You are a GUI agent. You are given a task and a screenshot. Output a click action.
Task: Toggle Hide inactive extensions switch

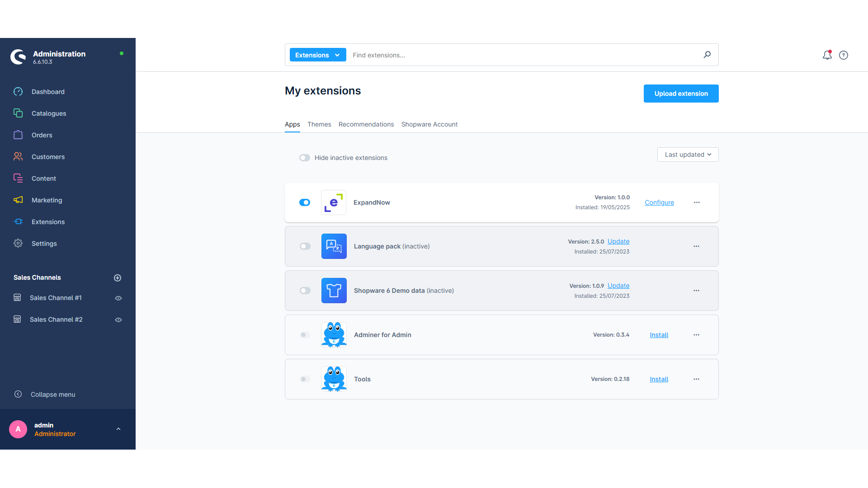[x=305, y=158]
